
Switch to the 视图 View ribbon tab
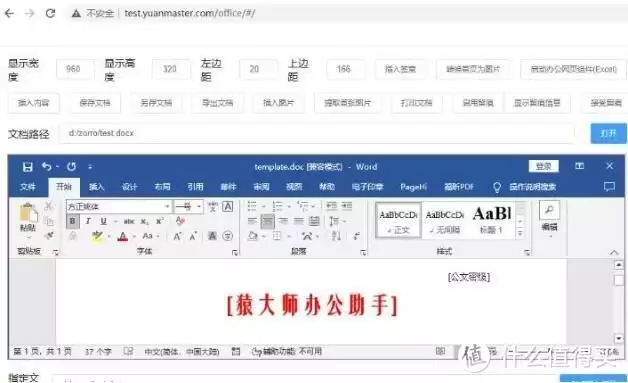pos(294,187)
